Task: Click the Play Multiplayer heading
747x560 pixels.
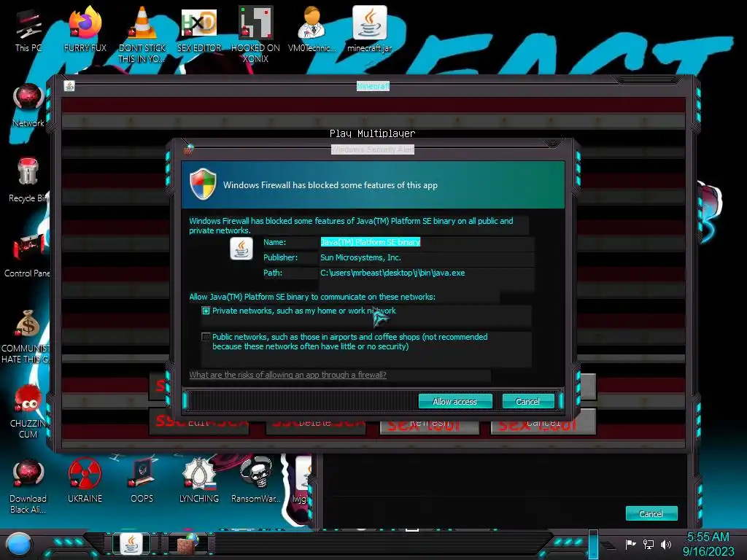Action: (x=373, y=133)
